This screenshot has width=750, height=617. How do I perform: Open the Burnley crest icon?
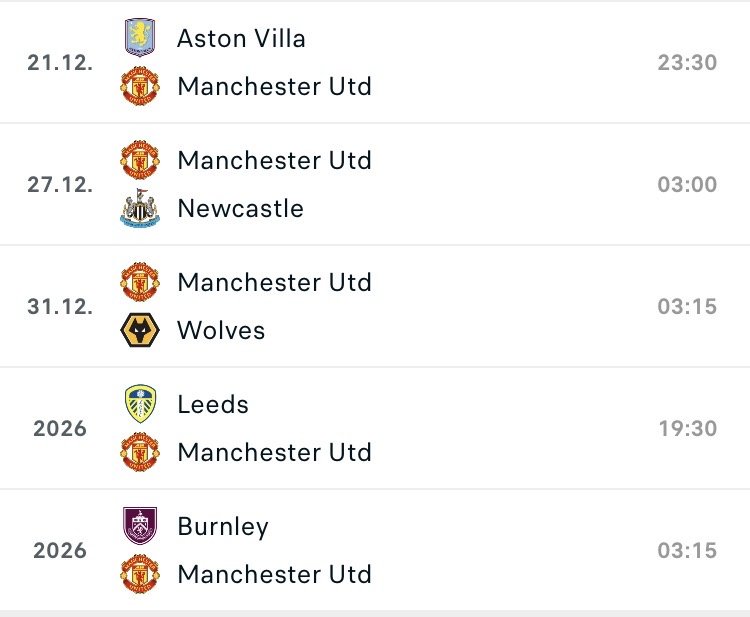pyautogui.click(x=140, y=526)
